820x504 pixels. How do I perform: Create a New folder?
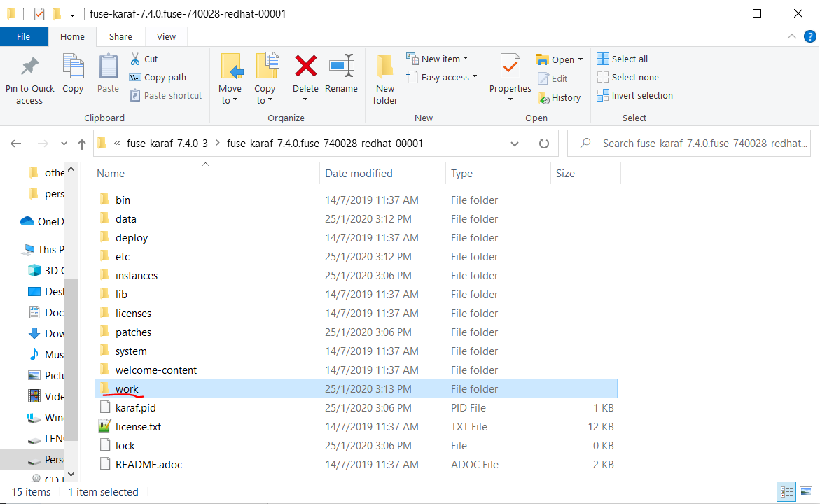(x=385, y=78)
